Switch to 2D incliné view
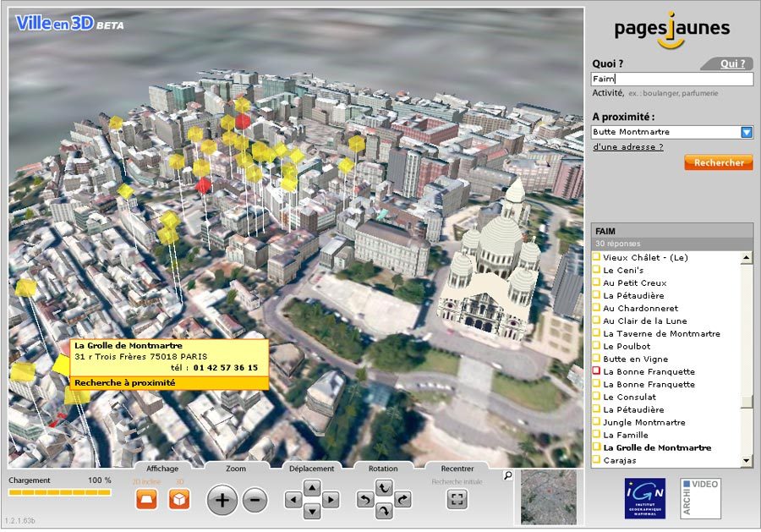Viewport: 761px width, 532px height. pyautogui.click(x=147, y=499)
